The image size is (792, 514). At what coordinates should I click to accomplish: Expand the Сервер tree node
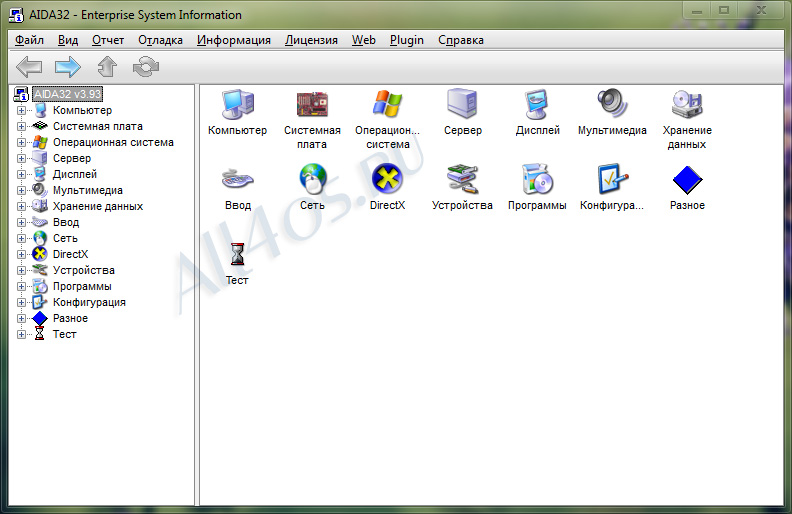pos(21,158)
